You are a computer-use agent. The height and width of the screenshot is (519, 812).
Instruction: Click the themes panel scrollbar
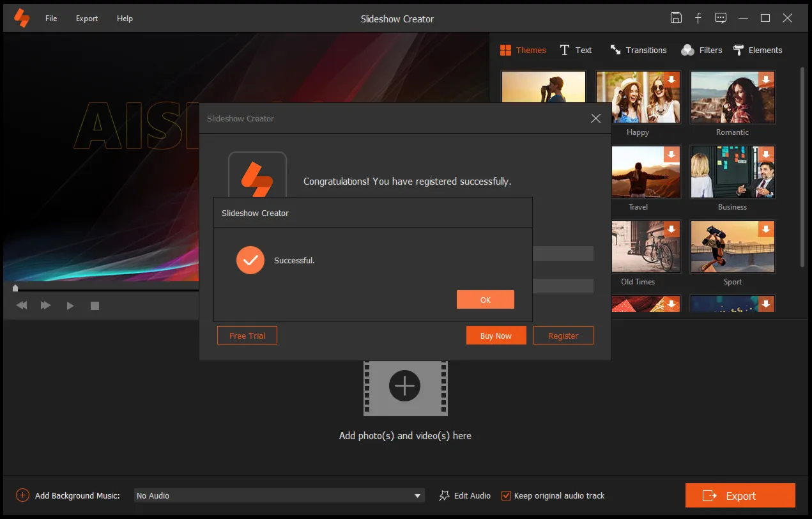point(802,166)
